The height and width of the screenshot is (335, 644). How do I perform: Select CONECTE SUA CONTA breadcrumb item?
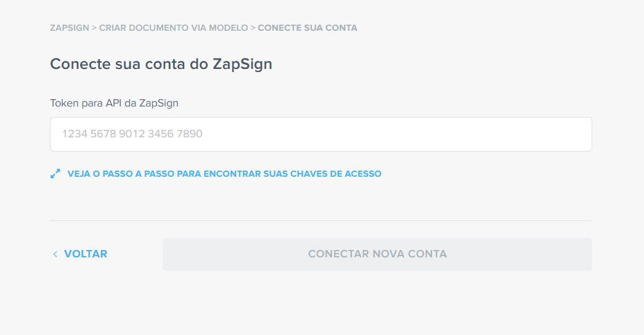click(x=308, y=28)
